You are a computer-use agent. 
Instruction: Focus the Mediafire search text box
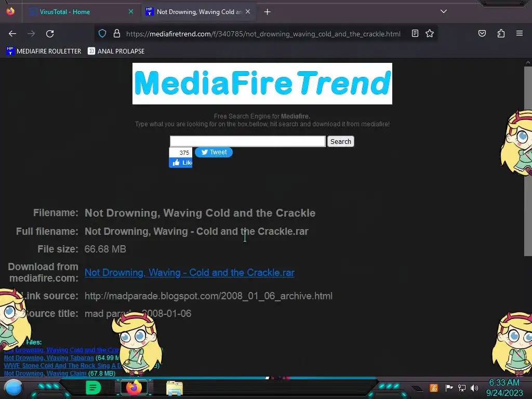click(248, 141)
